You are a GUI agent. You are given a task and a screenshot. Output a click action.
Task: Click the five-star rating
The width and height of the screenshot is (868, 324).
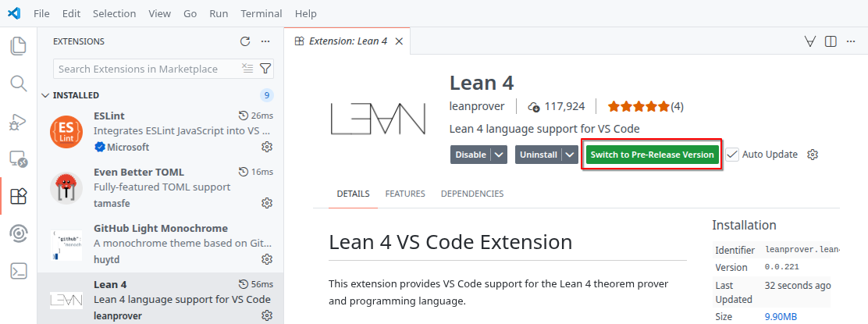point(638,106)
